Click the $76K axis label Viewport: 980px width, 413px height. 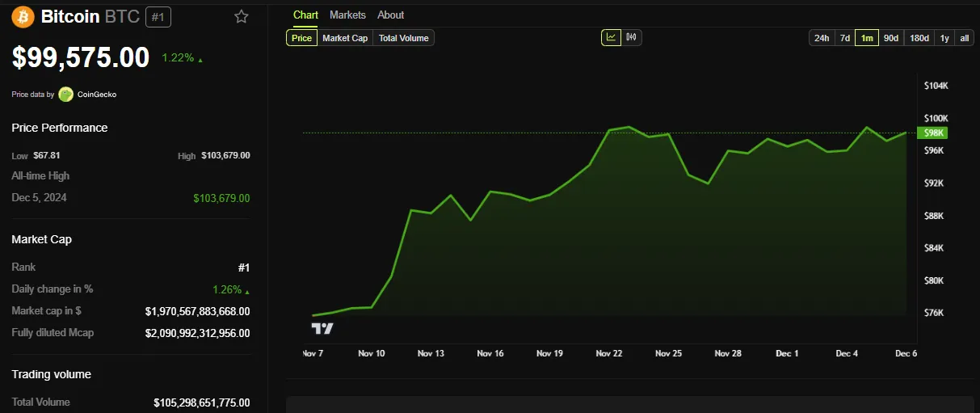click(934, 313)
